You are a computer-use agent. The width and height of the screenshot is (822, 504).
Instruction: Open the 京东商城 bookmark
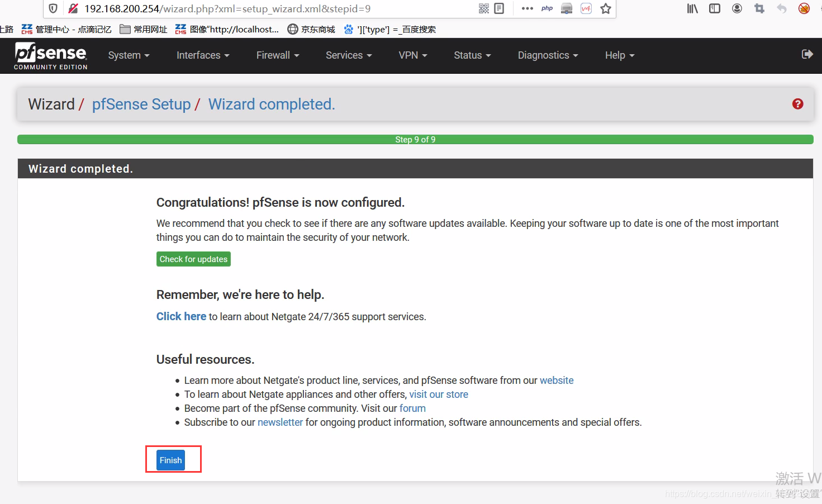(x=311, y=29)
